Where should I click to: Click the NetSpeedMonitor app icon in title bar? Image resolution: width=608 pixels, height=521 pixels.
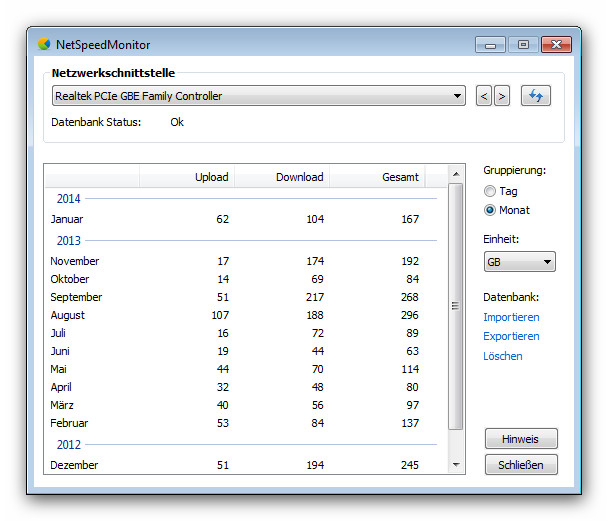coord(44,44)
